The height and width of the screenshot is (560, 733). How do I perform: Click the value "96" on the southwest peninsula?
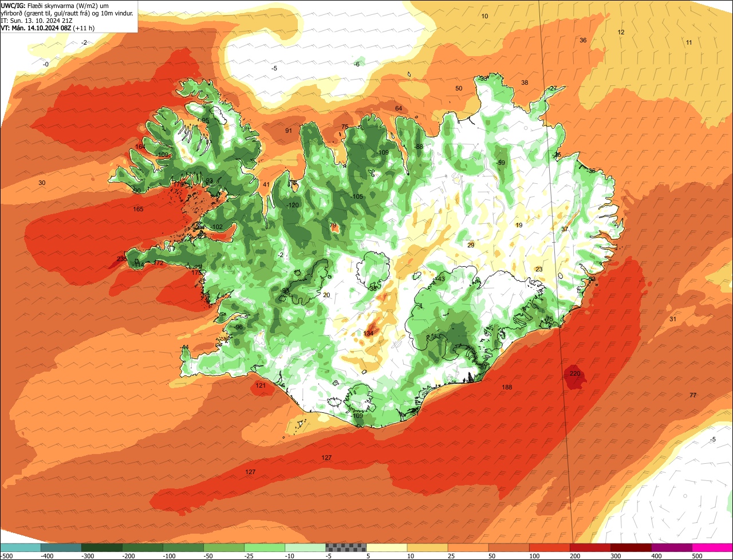(239, 327)
